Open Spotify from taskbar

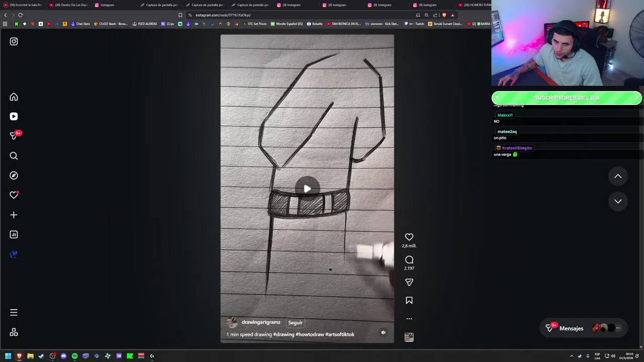coord(74,356)
